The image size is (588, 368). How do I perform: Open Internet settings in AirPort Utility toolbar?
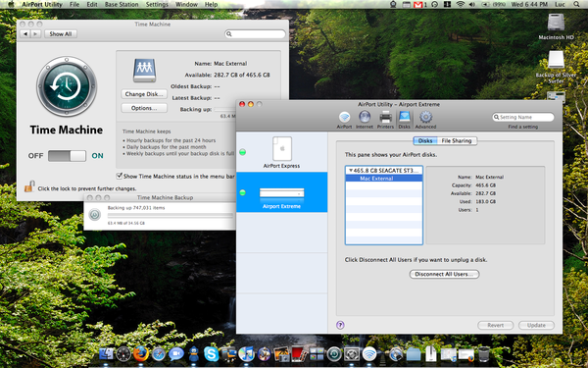pyautogui.click(x=365, y=120)
